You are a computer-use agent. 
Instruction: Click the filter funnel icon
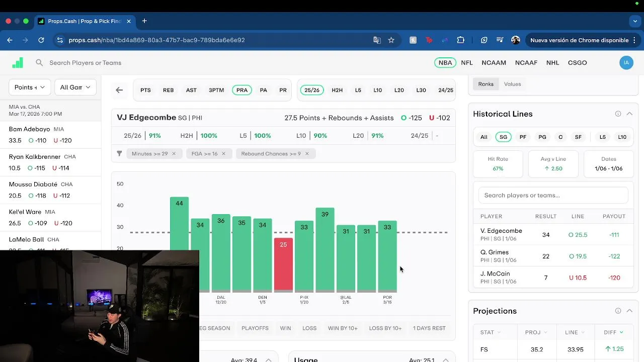pos(119,153)
